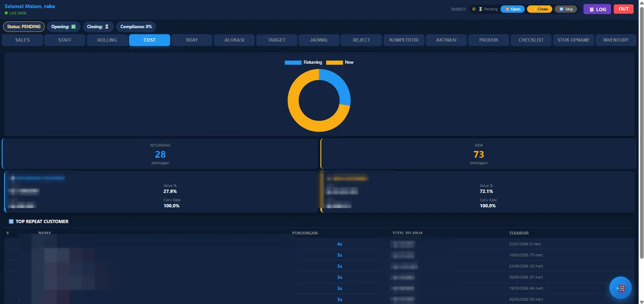
Task: Click the Selamat Malam, raka greeting
Action: pyautogui.click(x=30, y=7)
